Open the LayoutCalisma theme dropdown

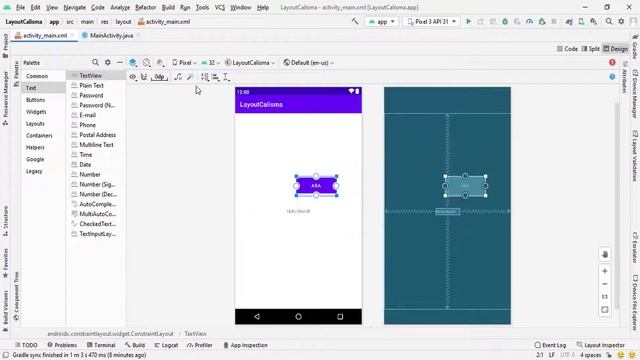click(250, 62)
